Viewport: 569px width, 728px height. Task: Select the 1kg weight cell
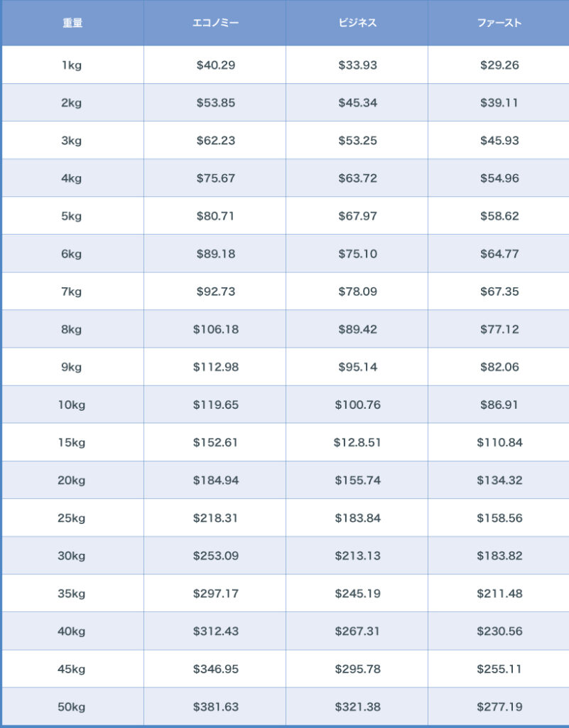[71, 65]
